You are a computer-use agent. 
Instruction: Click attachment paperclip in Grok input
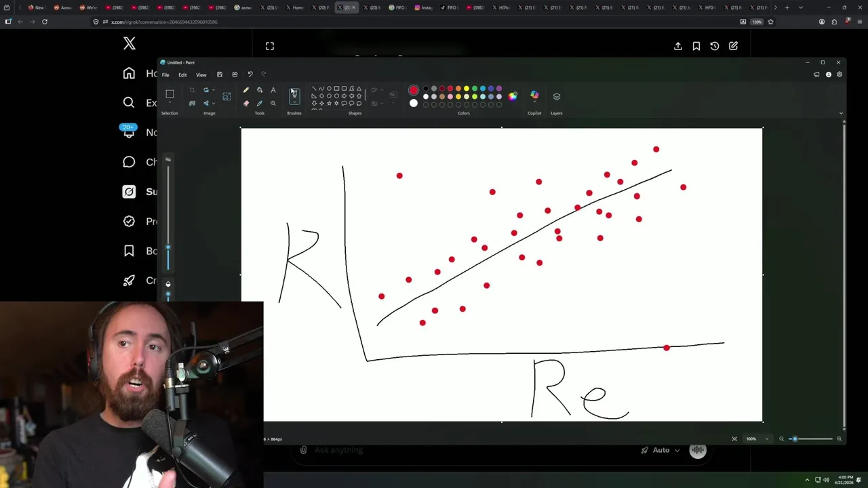click(x=303, y=450)
